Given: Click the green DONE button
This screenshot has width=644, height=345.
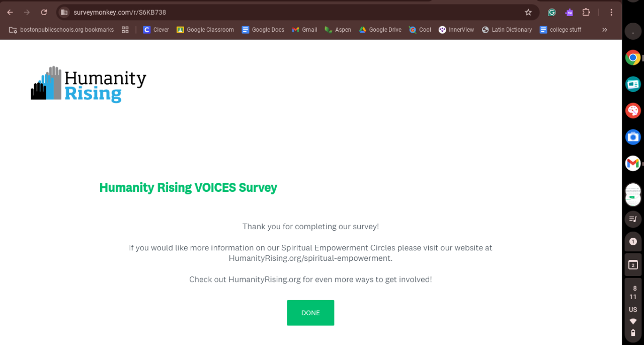Looking at the screenshot, I should (310, 313).
